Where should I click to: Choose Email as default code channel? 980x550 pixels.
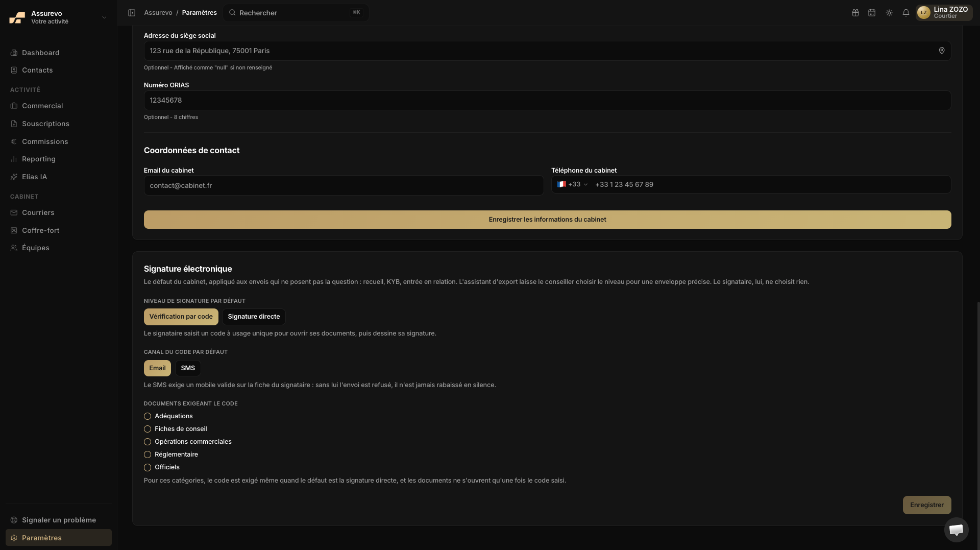click(157, 369)
